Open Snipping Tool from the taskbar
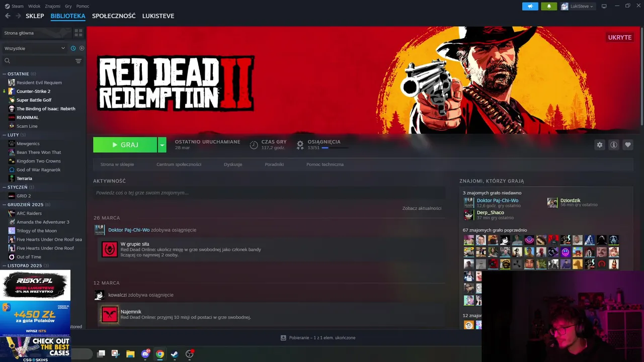 coord(115,354)
